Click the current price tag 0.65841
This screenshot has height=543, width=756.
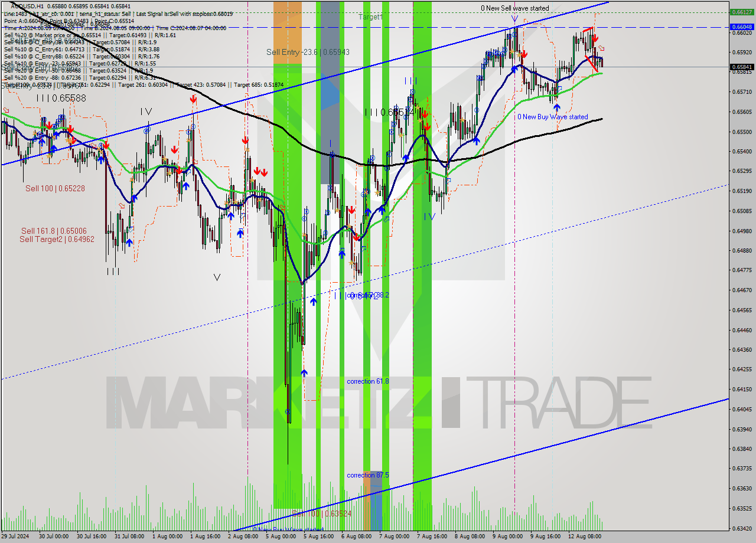click(741, 67)
